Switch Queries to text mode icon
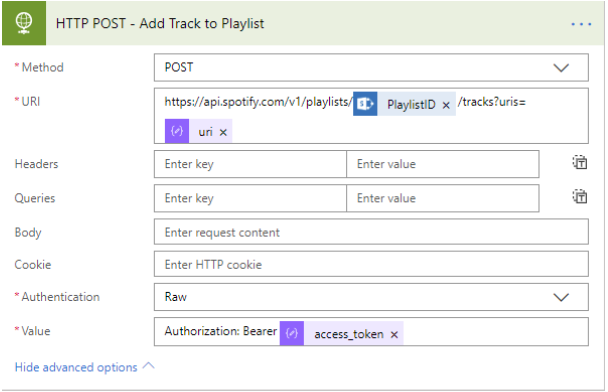Screen dimensions: 608x392 580,197
